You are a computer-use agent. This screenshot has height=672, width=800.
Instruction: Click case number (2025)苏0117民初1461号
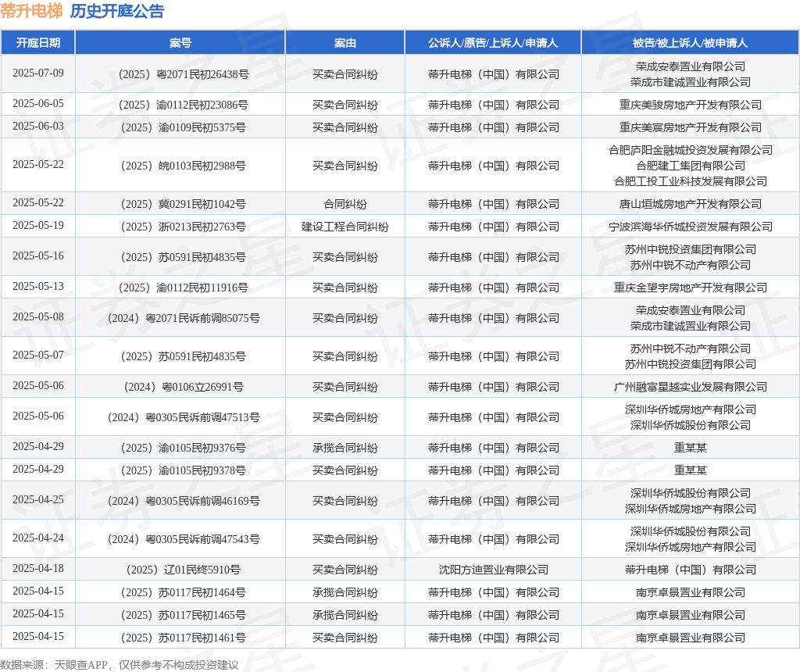(x=183, y=638)
